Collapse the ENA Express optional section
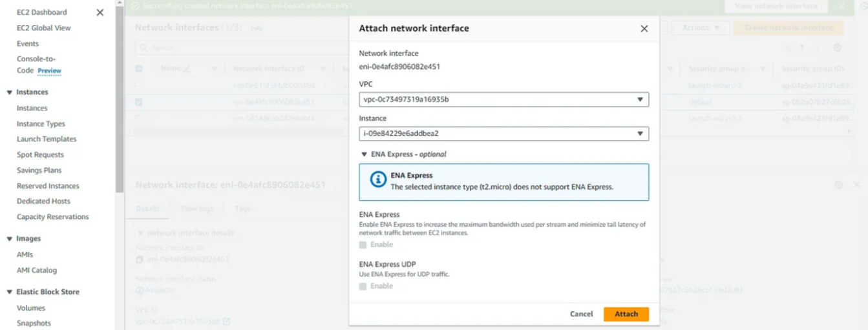Screen dimensions: 868x330 365,154
